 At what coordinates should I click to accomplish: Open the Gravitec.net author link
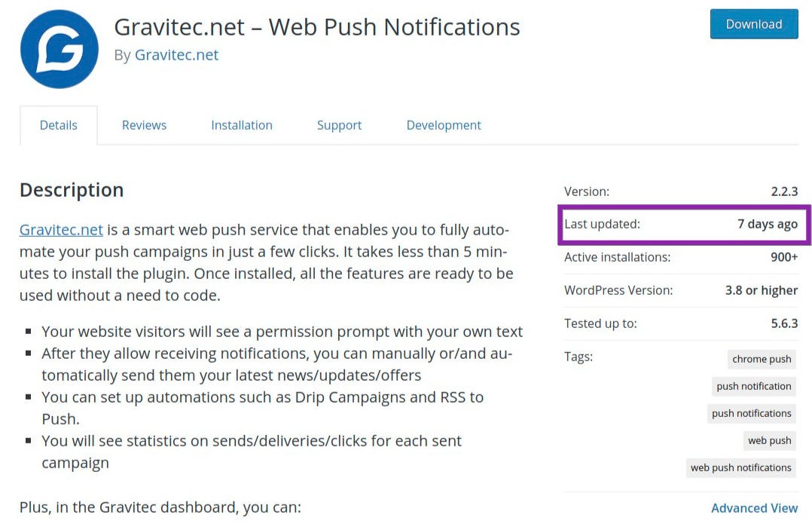coord(176,55)
